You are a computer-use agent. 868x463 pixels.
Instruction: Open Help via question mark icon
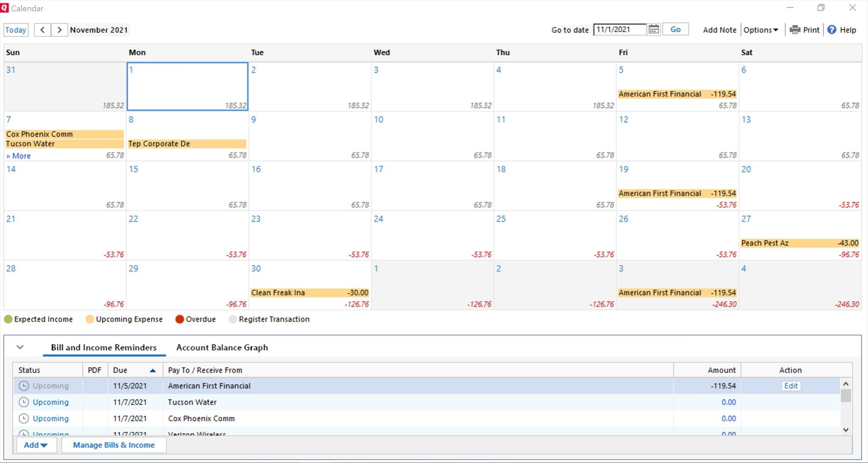832,30
